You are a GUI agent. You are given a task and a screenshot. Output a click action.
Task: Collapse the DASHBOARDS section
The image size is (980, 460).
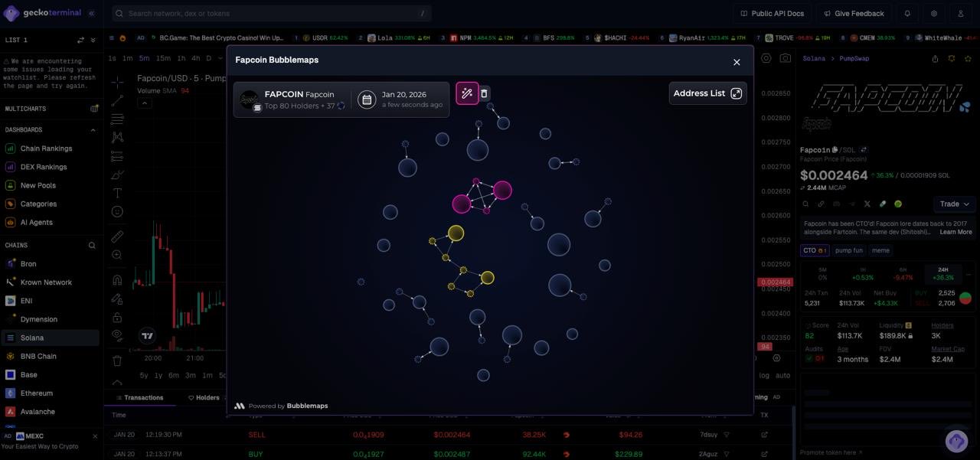[x=93, y=130]
